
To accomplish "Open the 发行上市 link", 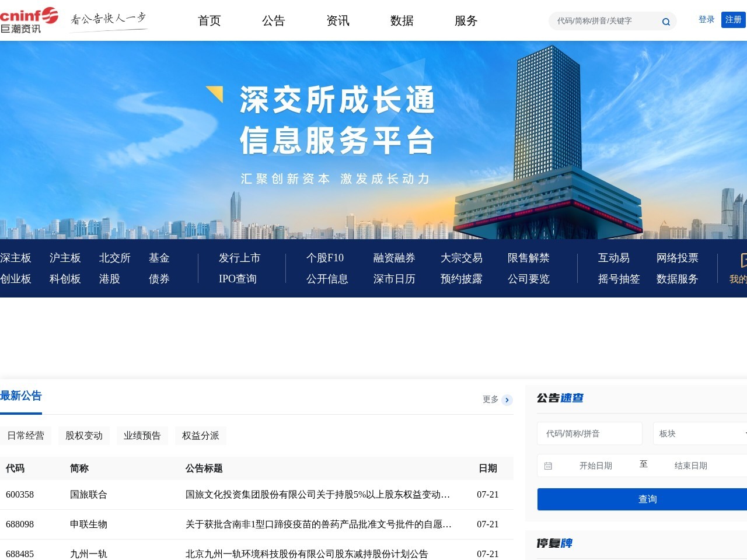I will tap(240, 258).
